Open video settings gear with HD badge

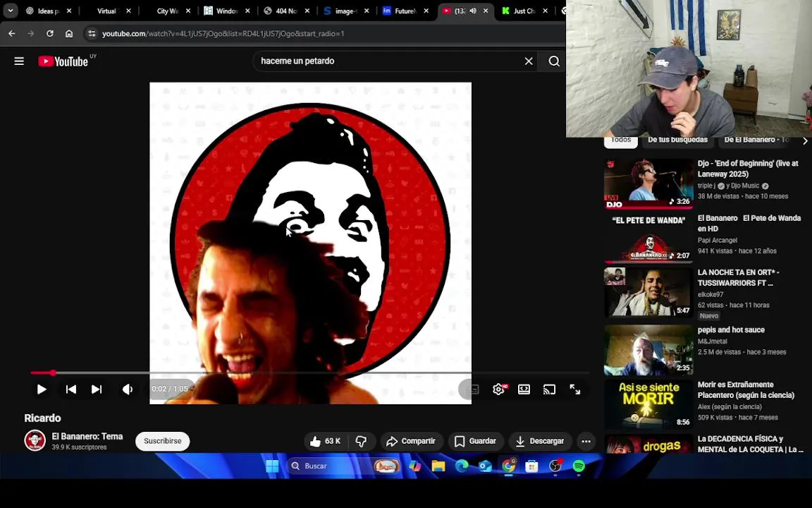[x=499, y=389]
